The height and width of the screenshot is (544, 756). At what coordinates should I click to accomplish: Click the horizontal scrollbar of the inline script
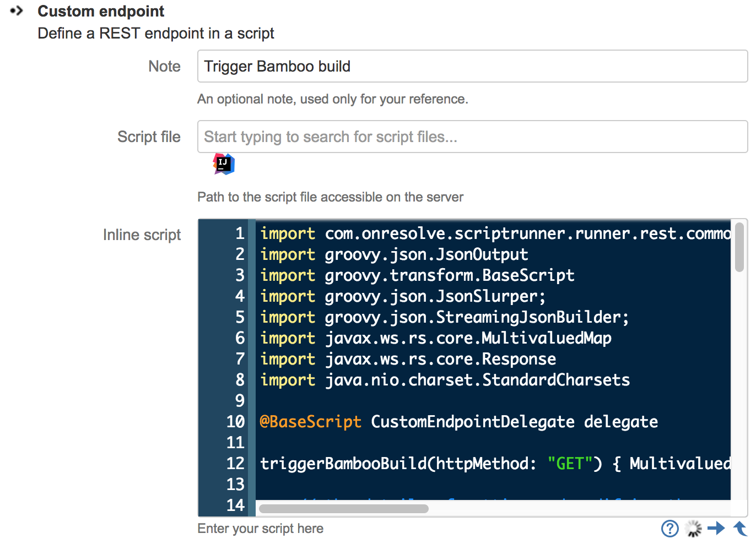tap(344, 508)
